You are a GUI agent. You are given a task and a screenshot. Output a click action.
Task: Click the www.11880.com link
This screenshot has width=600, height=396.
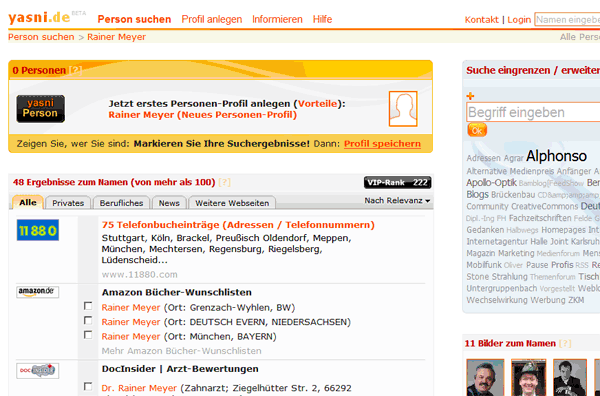pos(139,274)
